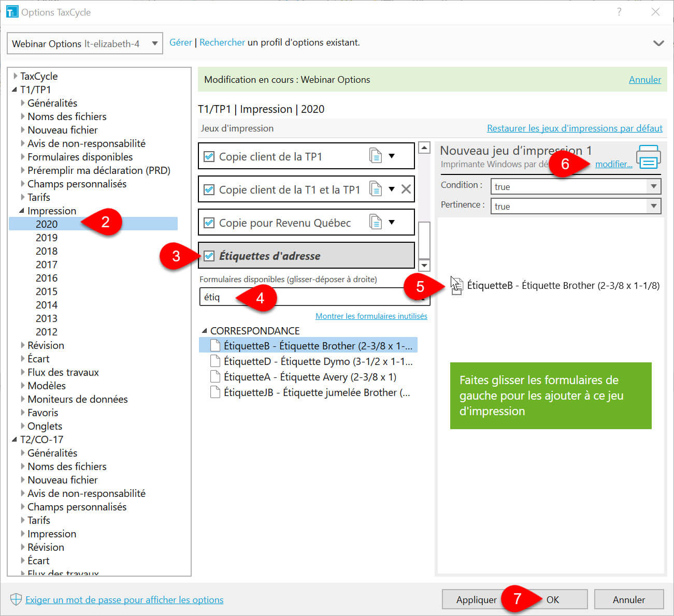Open Moniteurs de données in the tree

(77, 399)
